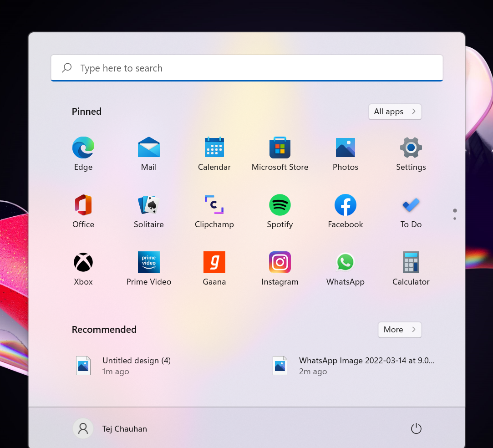Launch the Facebook app
The height and width of the screenshot is (448, 493).
(345, 211)
